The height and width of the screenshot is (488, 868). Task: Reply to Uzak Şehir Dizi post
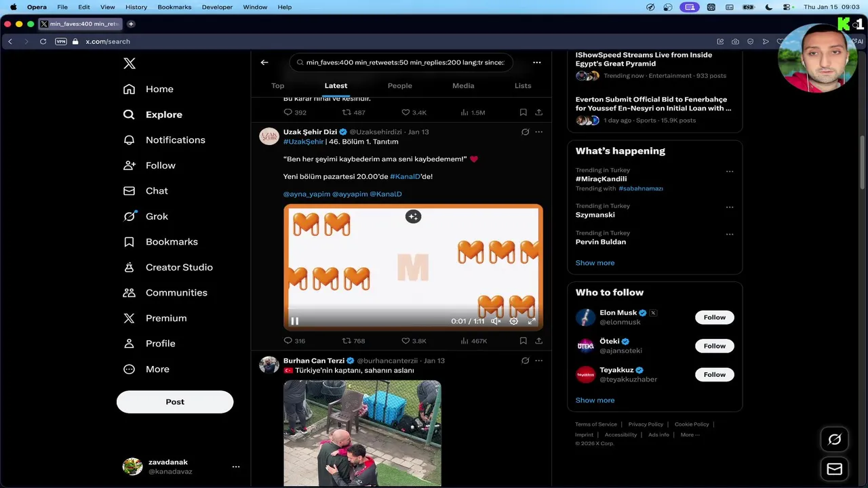[294, 341]
